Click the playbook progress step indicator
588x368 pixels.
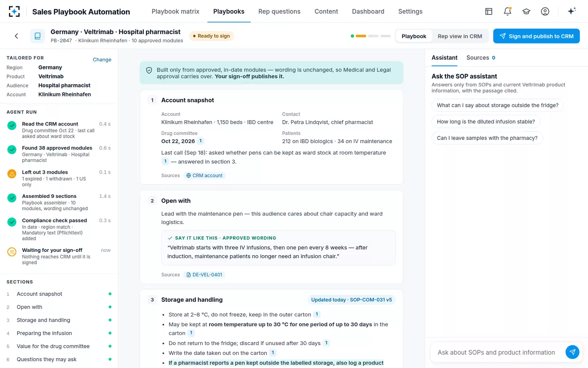point(371,36)
